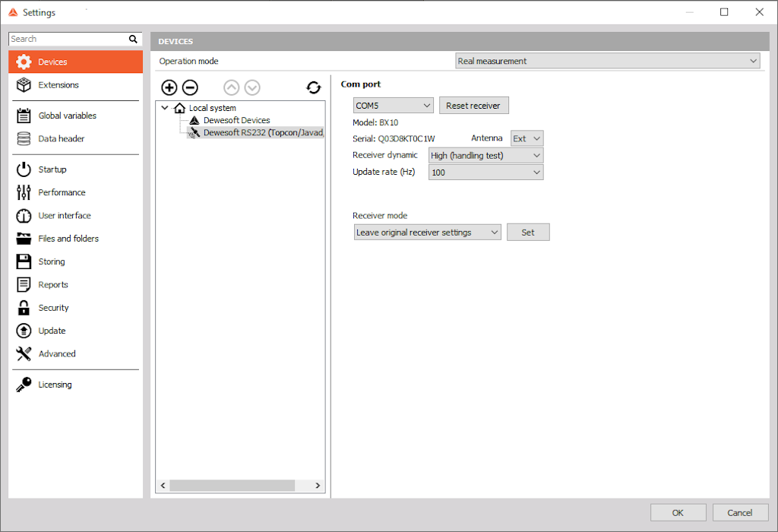
Task: Confirm settings with OK
Action: (678, 513)
